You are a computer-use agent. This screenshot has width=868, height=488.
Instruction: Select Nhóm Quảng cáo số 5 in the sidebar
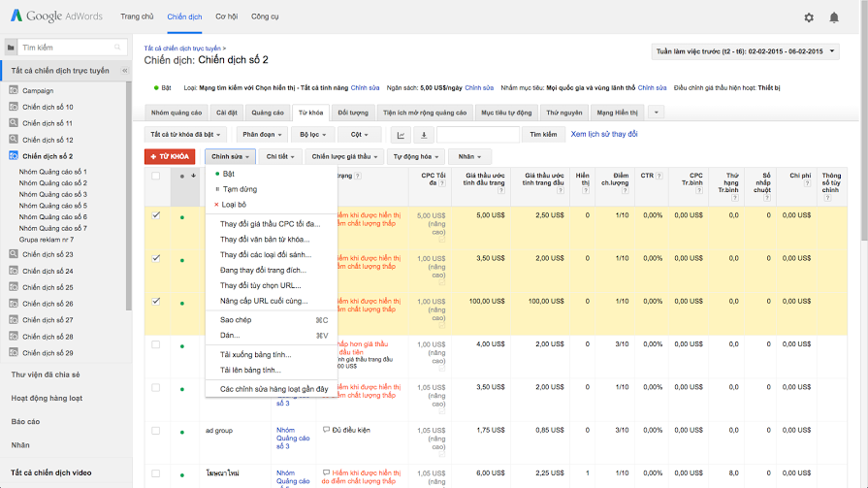point(53,206)
